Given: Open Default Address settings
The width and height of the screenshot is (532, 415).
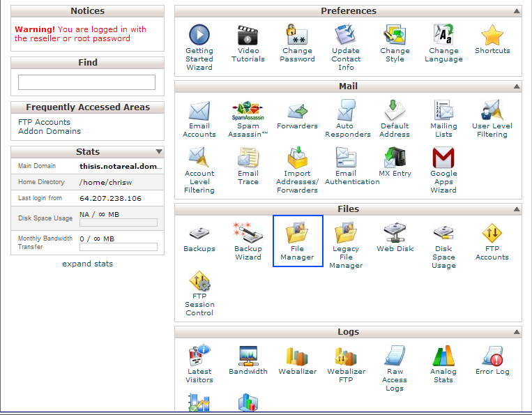Looking at the screenshot, I should (395, 119).
